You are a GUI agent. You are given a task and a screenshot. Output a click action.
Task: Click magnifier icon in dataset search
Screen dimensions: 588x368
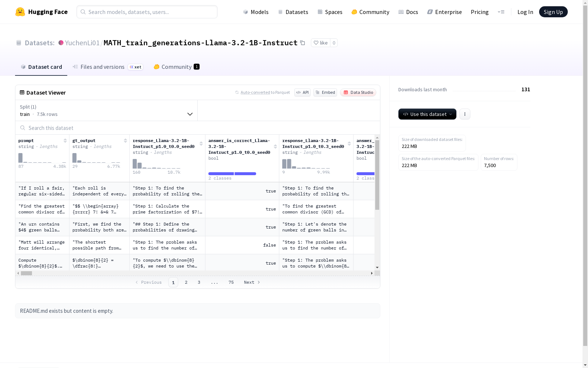tap(23, 128)
